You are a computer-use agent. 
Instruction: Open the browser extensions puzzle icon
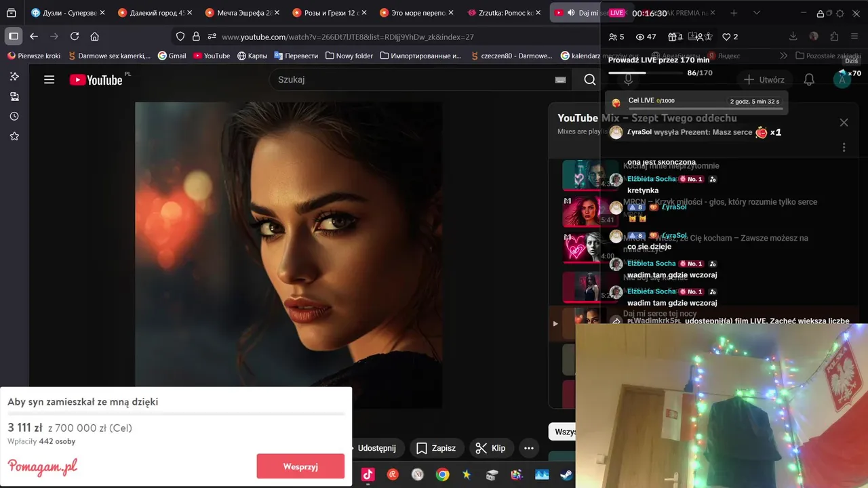tap(834, 37)
